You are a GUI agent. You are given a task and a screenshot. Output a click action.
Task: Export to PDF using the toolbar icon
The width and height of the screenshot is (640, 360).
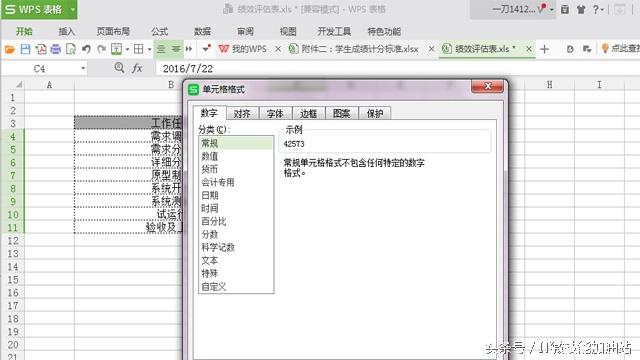point(41,49)
